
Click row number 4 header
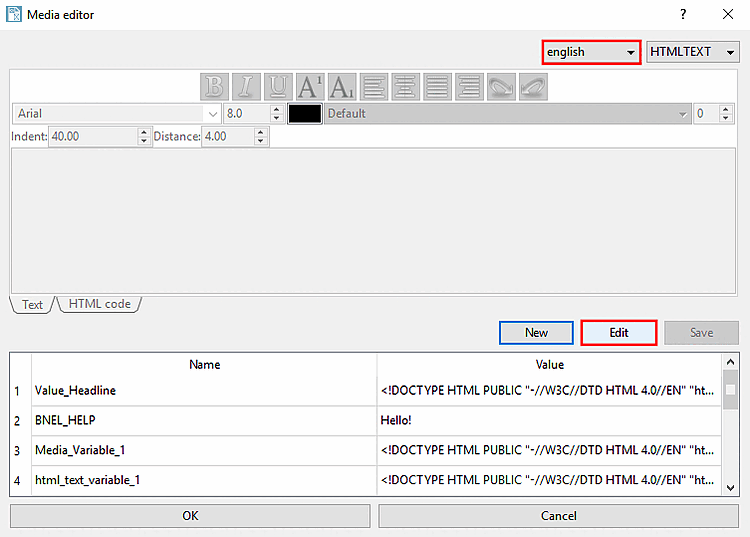point(17,481)
